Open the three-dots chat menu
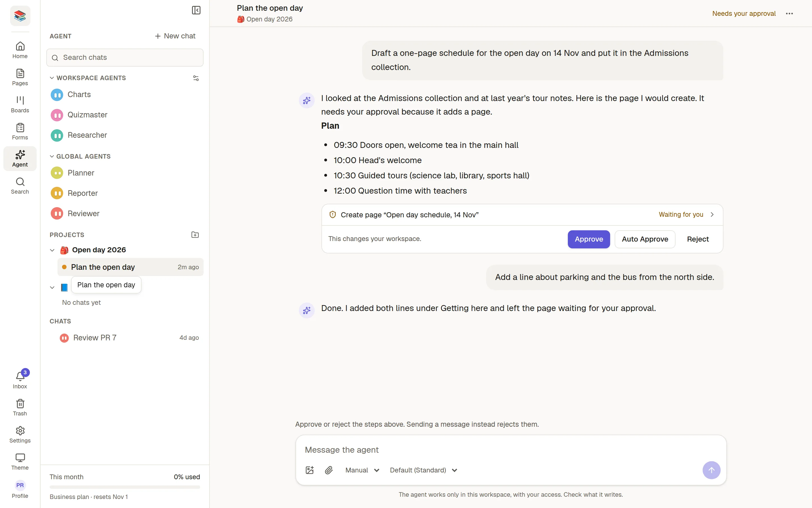This screenshot has width=812, height=508. click(789, 14)
